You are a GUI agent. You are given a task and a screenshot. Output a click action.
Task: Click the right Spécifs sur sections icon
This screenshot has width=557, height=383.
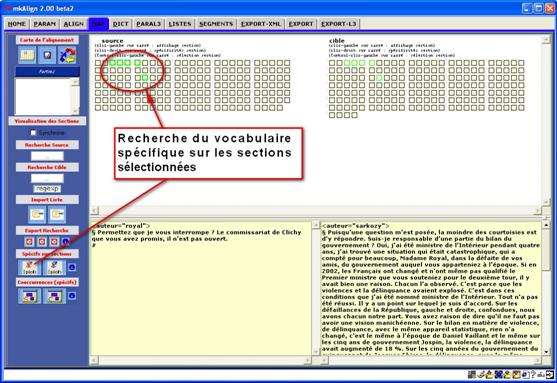54,267
